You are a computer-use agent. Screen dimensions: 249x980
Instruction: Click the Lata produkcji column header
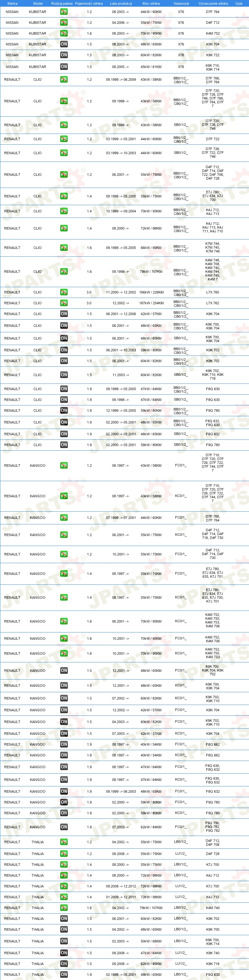click(121, 3)
